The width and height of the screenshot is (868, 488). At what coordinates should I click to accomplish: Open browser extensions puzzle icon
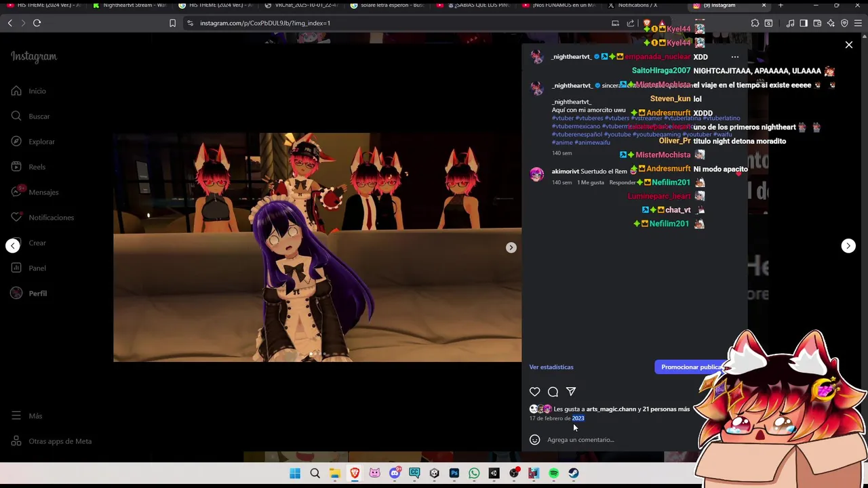pos(755,23)
